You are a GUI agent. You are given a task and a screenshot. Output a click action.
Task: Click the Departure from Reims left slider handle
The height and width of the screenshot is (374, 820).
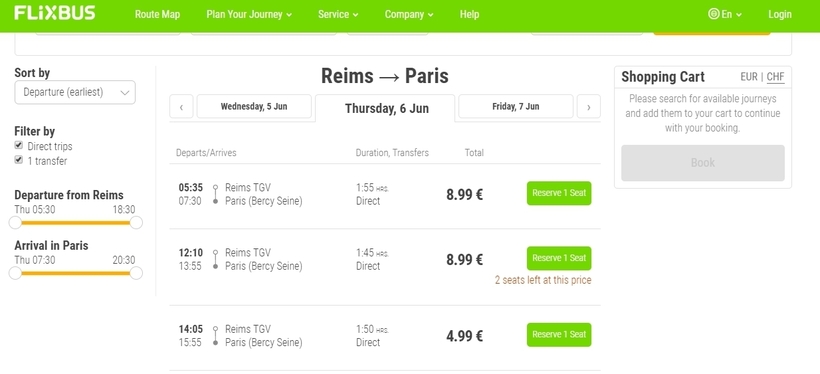(x=15, y=223)
